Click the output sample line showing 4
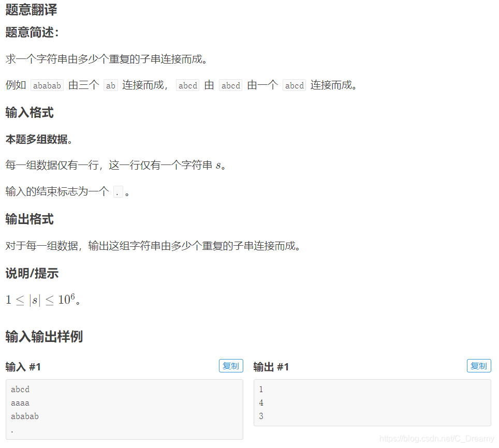This screenshot has height=448, width=499. coord(261,402)
